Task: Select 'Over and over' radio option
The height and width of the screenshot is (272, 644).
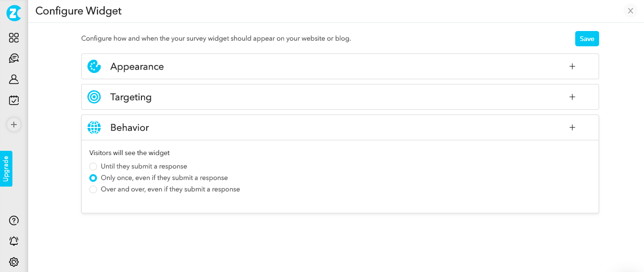Action: 93,189
